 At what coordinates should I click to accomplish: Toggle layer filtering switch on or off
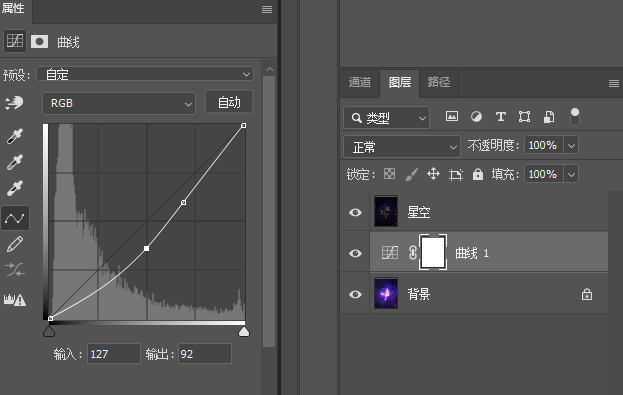click(575, 117)
